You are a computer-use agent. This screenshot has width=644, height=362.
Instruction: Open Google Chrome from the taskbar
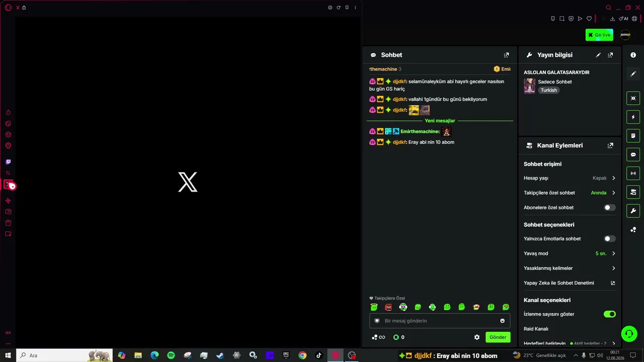click(302, 355)
